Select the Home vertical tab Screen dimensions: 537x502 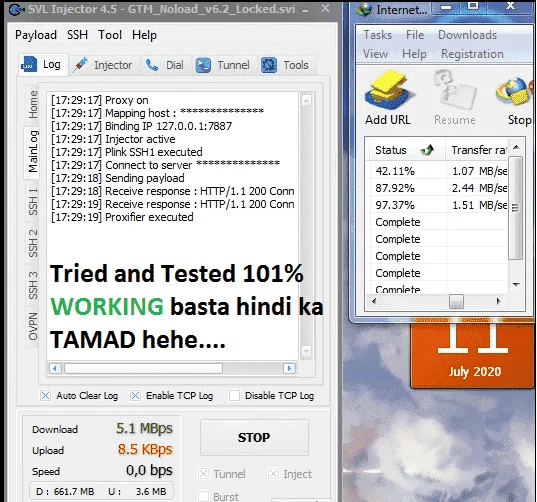point(33,104)
